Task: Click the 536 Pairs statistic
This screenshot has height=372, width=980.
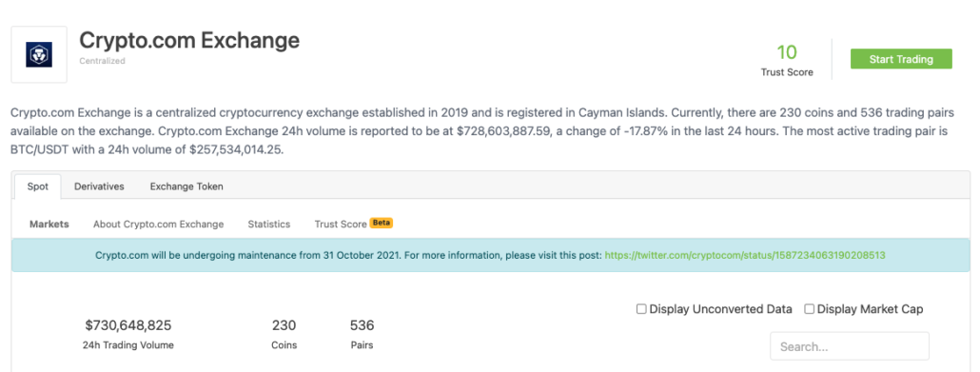Action: tap(362, 325)
